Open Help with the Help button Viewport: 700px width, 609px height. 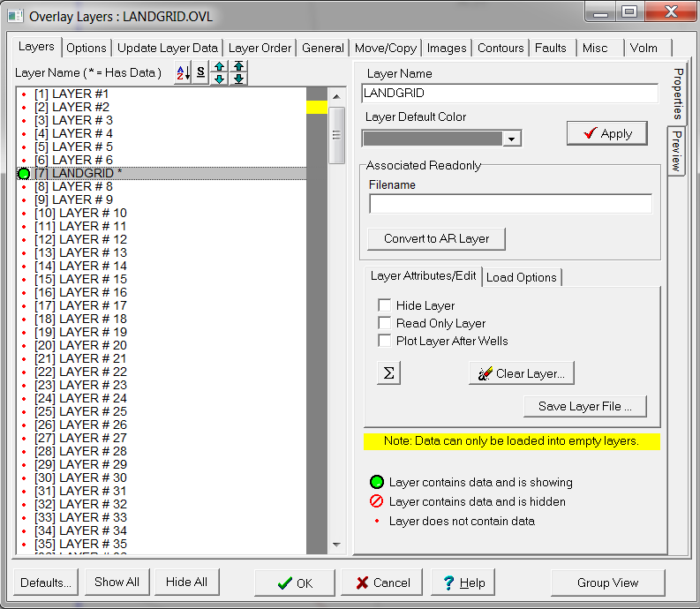coord(463,583)
